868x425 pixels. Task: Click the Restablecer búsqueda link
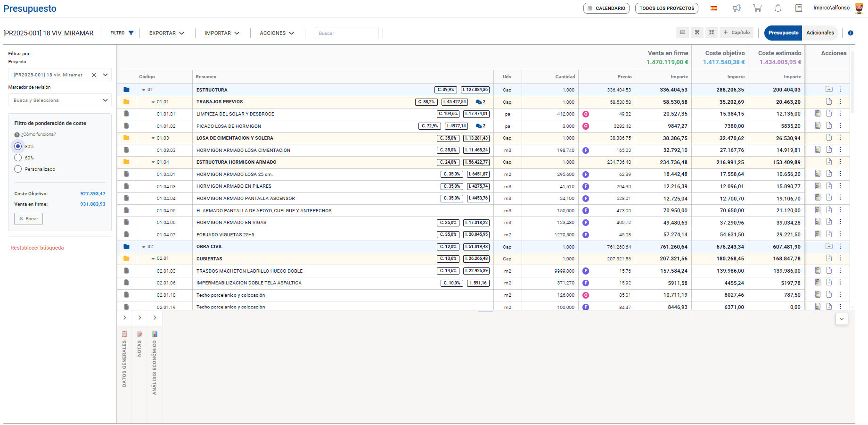pos(37,248)
